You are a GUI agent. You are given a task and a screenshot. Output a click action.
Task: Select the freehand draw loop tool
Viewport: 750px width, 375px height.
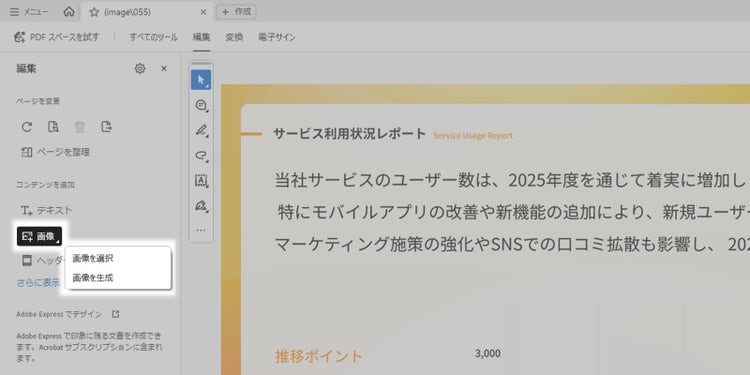pos(201,155)
